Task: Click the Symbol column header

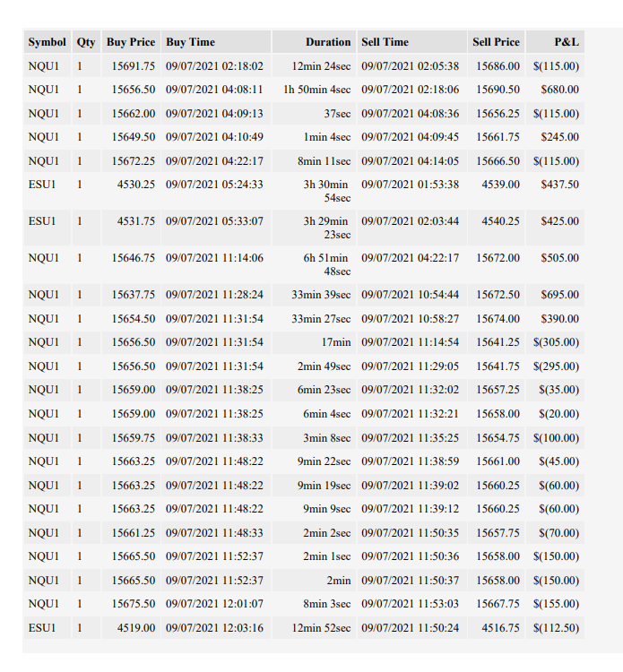Action: (x=48, y=42)
